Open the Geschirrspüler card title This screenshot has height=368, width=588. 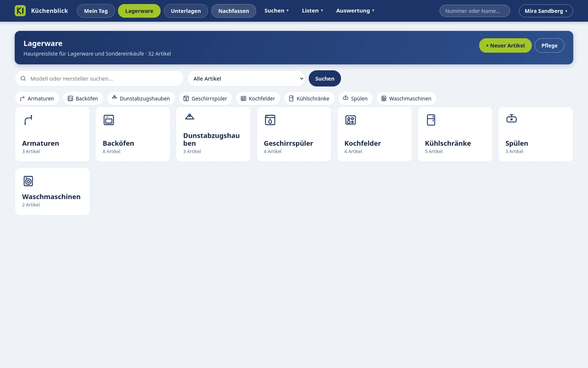[288, 144]
